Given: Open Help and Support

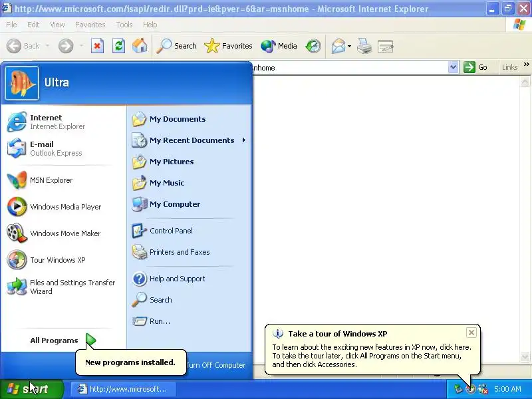Looking at the screenshot, I should 190,279.
